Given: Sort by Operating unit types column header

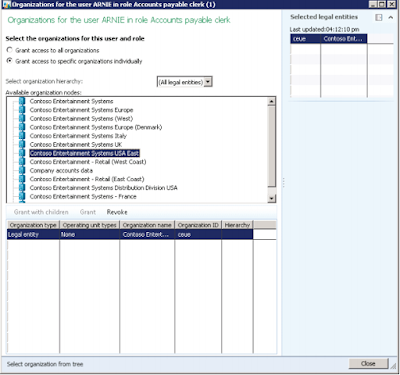Looking at the screenshot, I should pyautogui.click(x=90, y=225).
